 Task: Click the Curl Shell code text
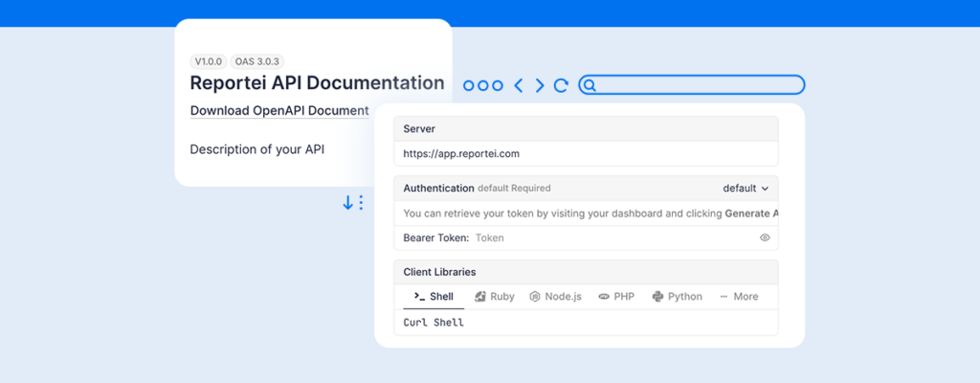pos(434,323)
